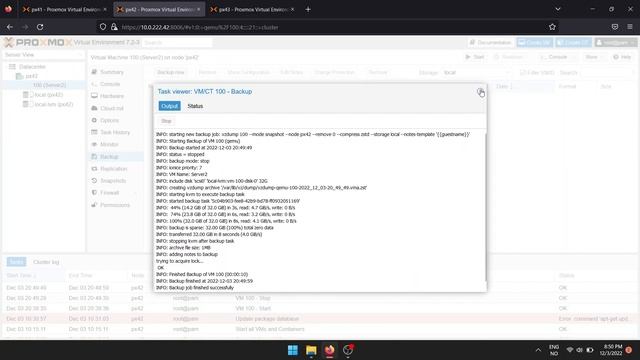Bookmark this page with the star icon
Screen dimensions: 640x360
click(552, 27)
